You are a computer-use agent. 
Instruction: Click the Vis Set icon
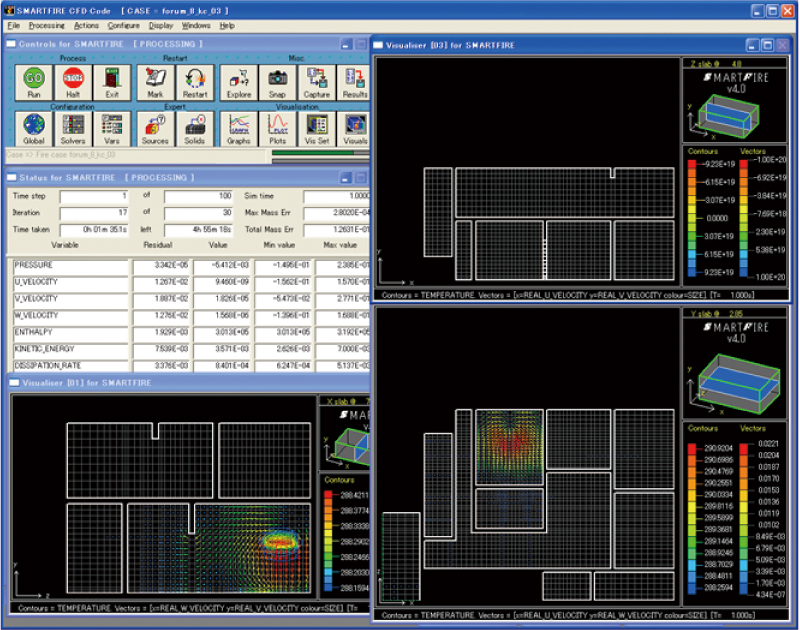click(317, 125)
